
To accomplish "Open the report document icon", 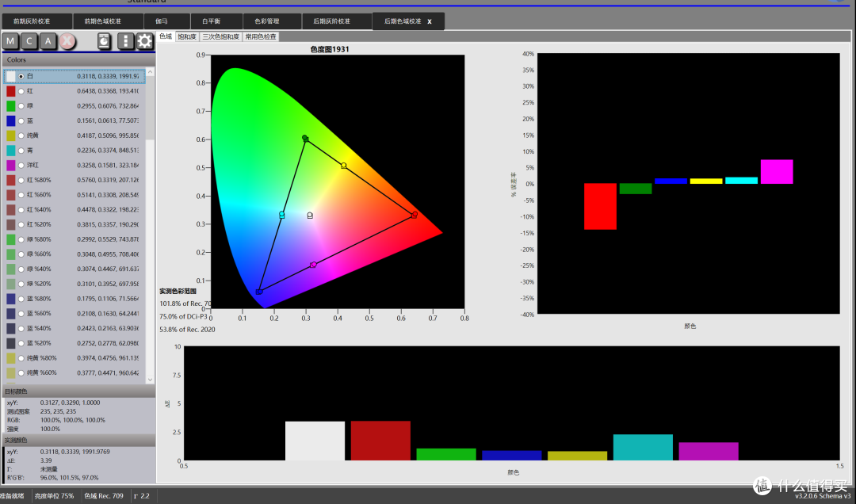I will click(x=105, y=41).
